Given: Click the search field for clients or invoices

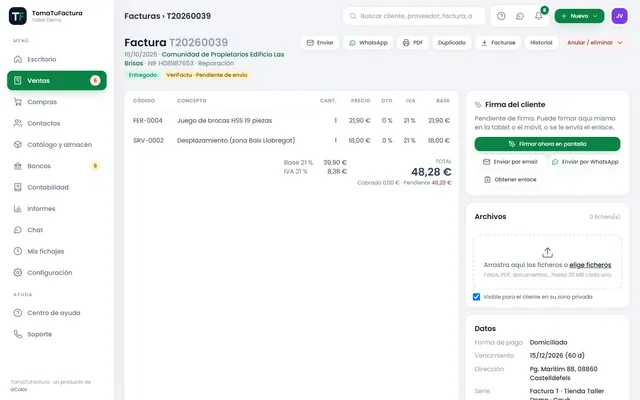Looking at the screenshot, I should tap(414, 16).
